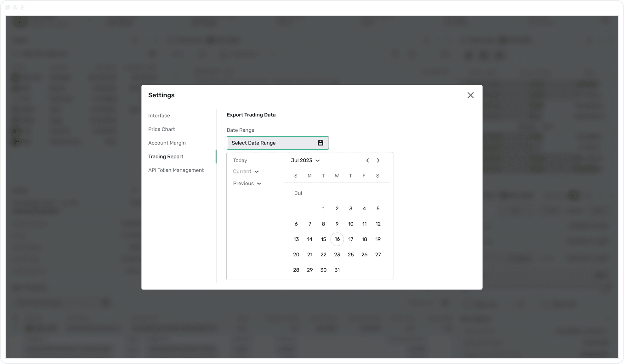The image size is (624, 364).
Task: Select July 31 in the calendar
Action: point(337,270)
